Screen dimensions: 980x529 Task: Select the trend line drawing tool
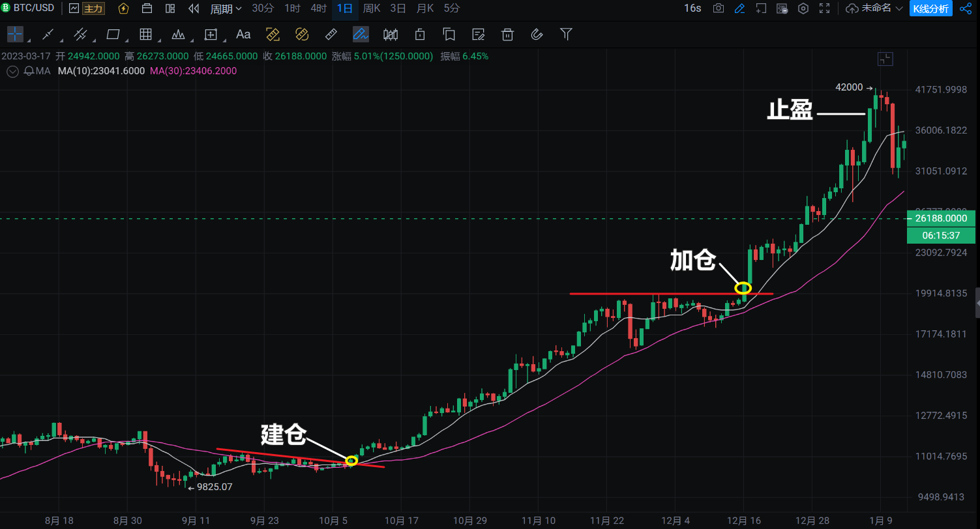coord(48,34)
